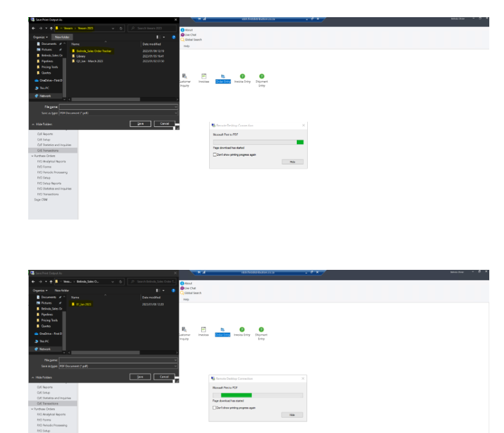Click Global Search in bottom screenshot ribbon
The height and width of the screenshot is (433, 504).
click(191, 293)
